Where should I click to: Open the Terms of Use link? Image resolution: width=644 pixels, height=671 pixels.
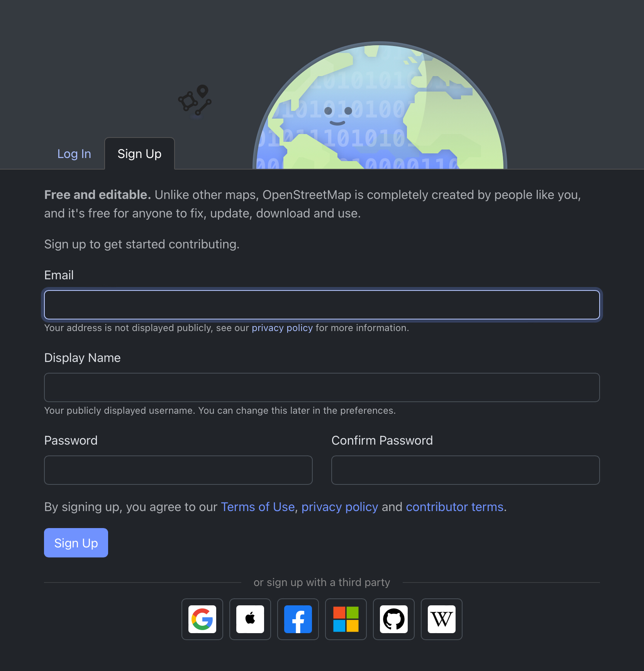tap(258, 507)
